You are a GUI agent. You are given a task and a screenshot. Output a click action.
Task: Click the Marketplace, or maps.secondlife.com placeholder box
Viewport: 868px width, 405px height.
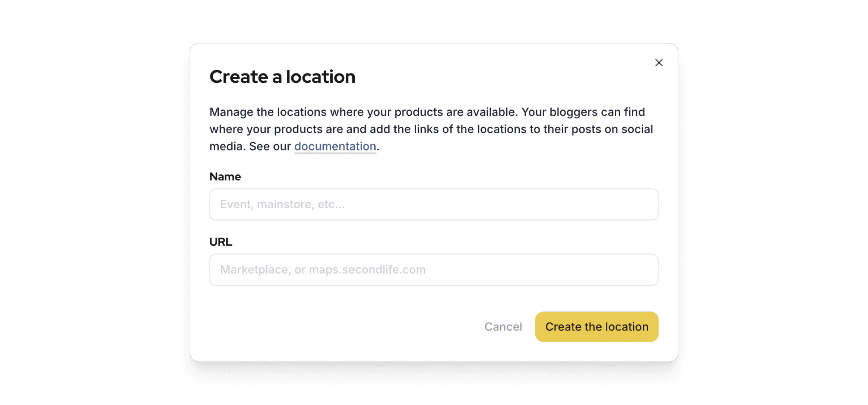point(434,270)
